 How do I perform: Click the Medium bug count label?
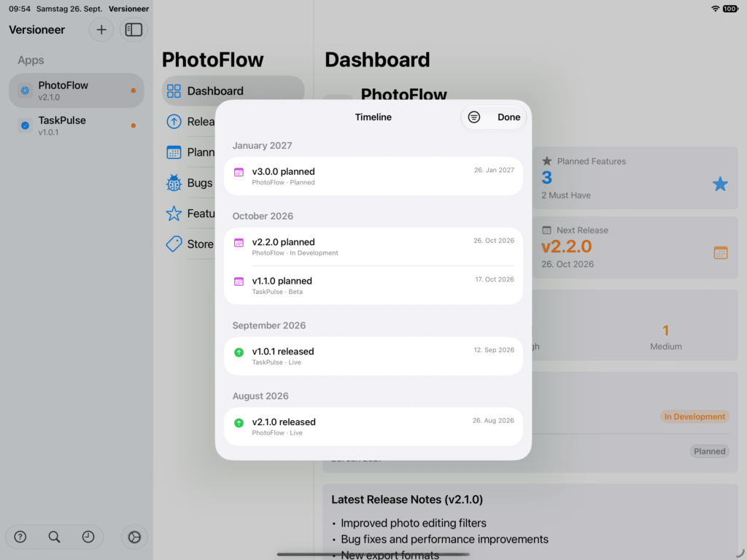(665, 346)
